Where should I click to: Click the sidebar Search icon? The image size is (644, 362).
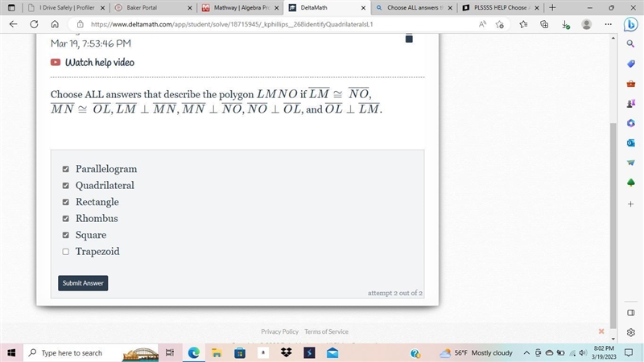(x=630, y=43)
